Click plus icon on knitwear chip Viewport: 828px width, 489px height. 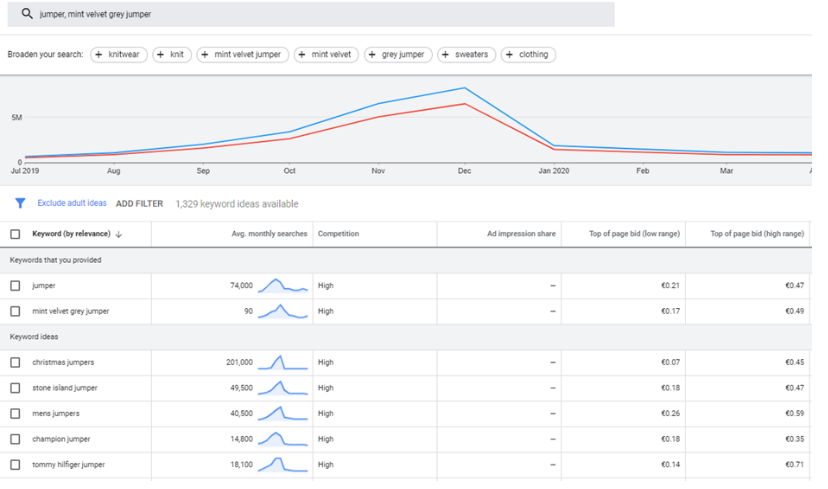point(100,55)
